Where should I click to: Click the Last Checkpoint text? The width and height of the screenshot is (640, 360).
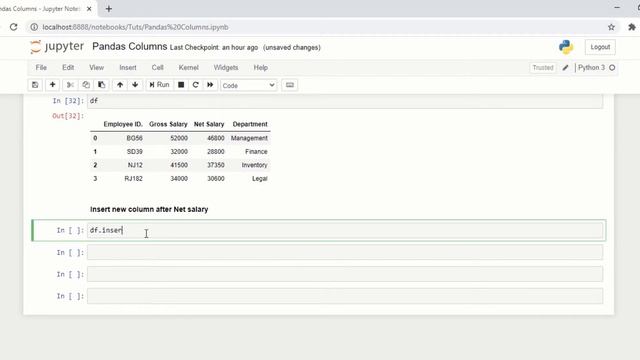214,47
